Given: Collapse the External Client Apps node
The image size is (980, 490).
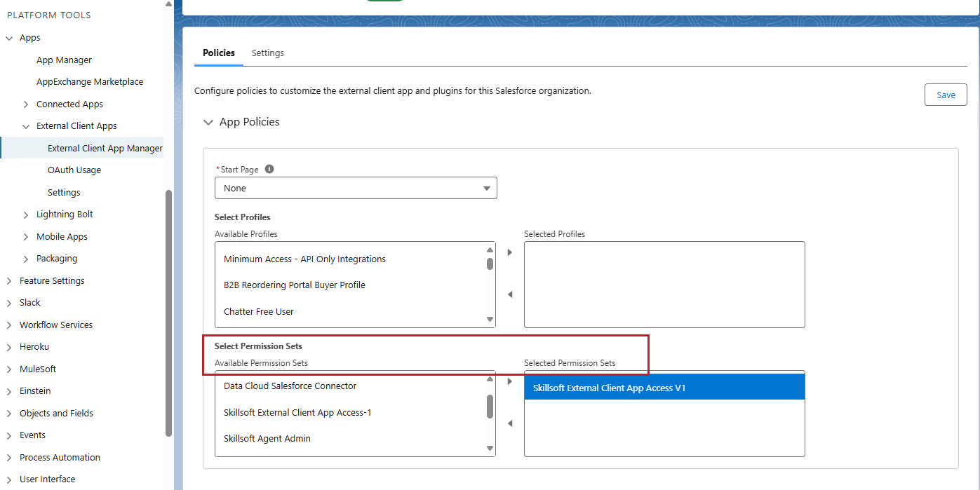Looking at the screenshot, I should click(26, 126).
